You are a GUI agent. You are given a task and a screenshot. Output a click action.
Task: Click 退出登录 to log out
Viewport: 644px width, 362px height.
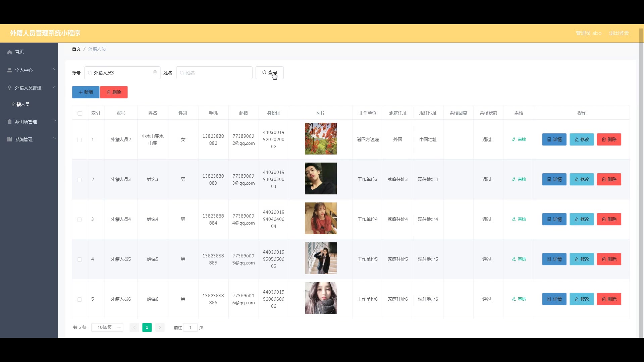(619, 33)
